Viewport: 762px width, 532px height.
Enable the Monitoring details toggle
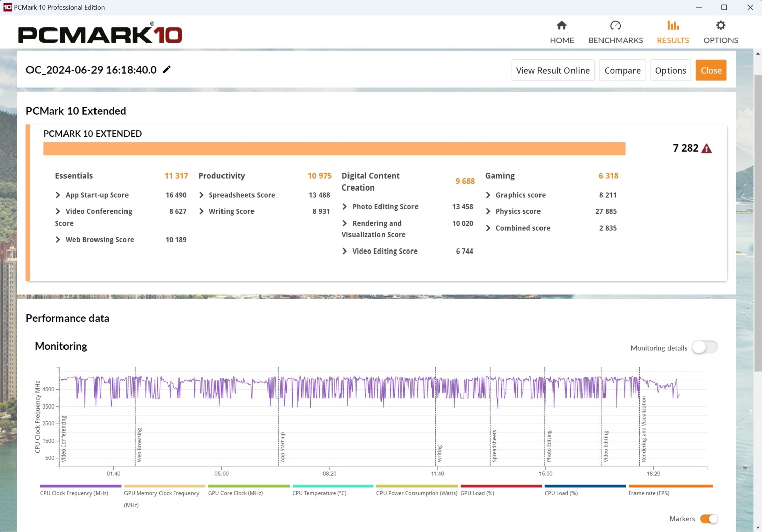point(705,348)
